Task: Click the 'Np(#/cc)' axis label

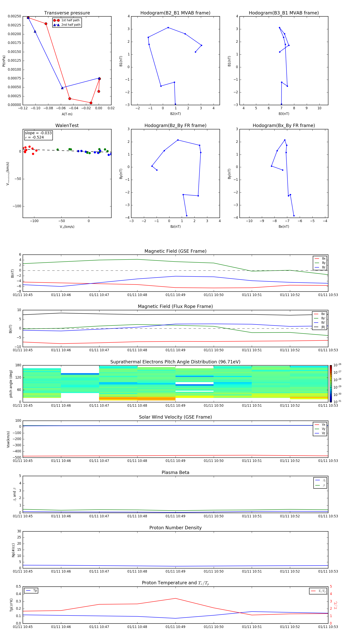Action: point(13,550)
